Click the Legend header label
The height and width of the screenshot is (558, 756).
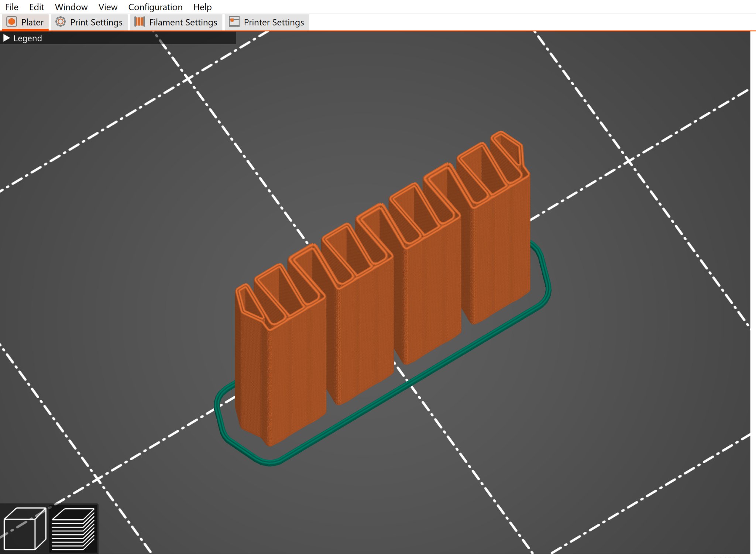coord(28,38)
